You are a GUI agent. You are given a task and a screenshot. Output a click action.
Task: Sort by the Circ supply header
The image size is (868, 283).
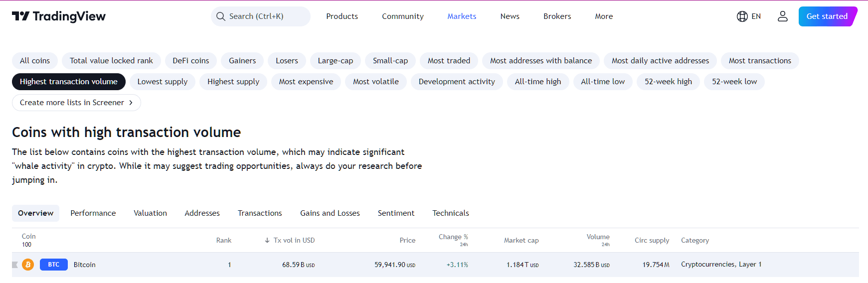point(652,240)
